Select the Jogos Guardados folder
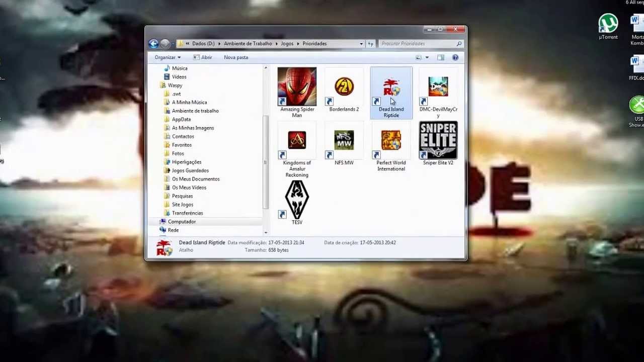644x362 pixels. pos(190,171)
